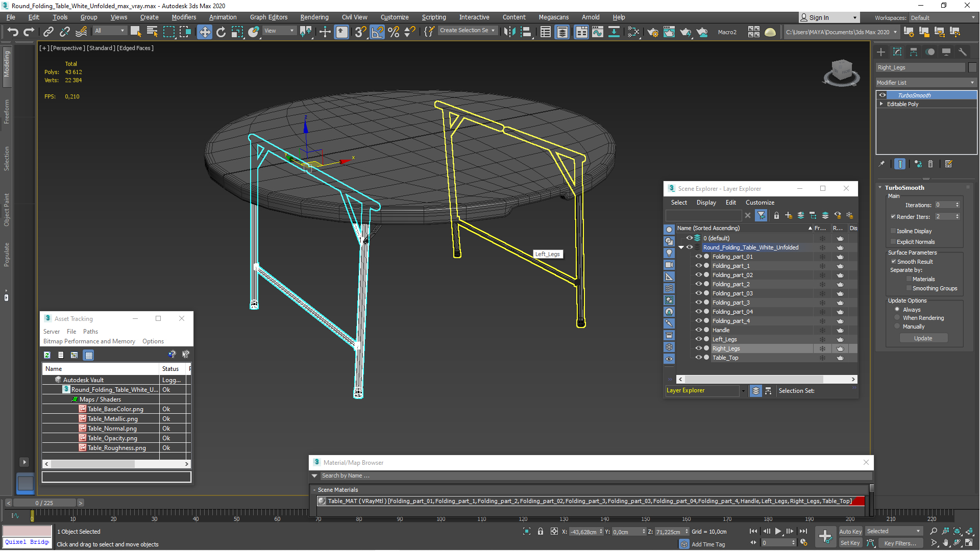980x551 pixels.
Task: Click the Table_MAT red color swatch
Action: 859,501
